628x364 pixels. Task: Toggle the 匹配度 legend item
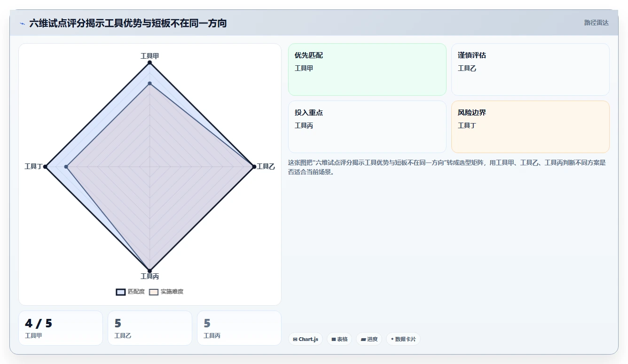click(x=131, y=292)
